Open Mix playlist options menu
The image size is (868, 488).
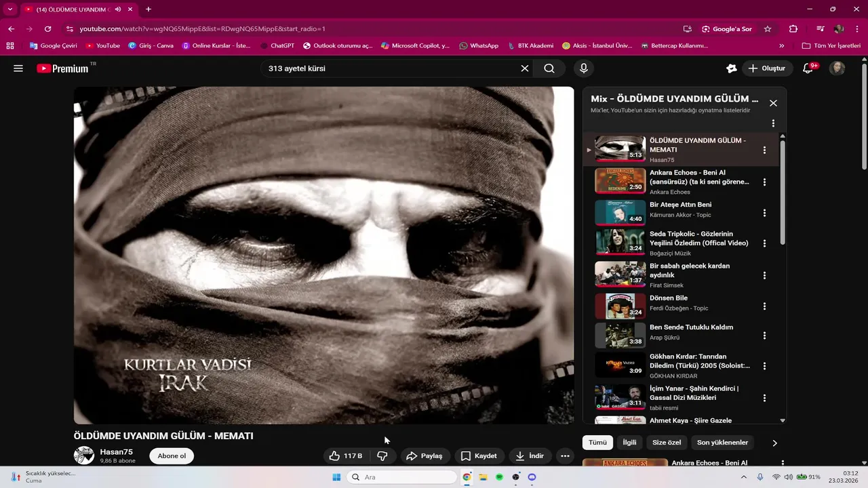[x=773, y=123]
